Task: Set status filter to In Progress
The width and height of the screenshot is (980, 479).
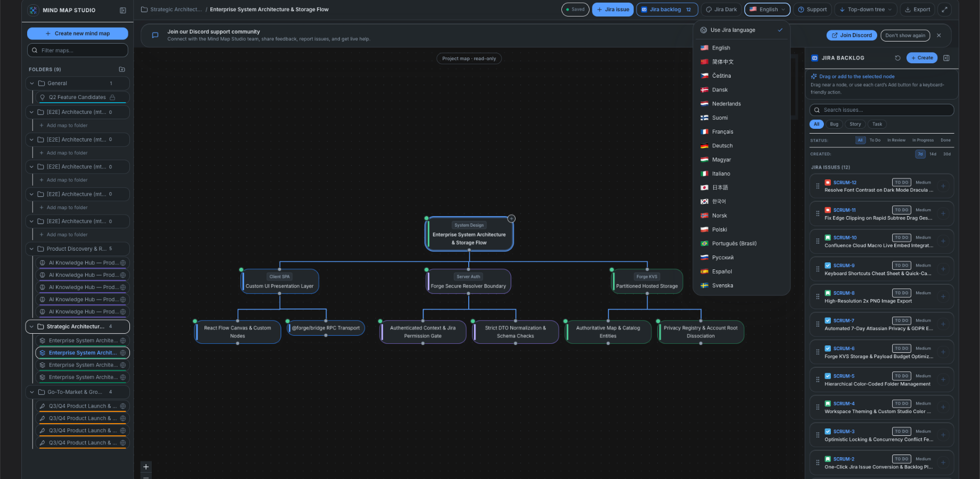Action: point(923,141)
